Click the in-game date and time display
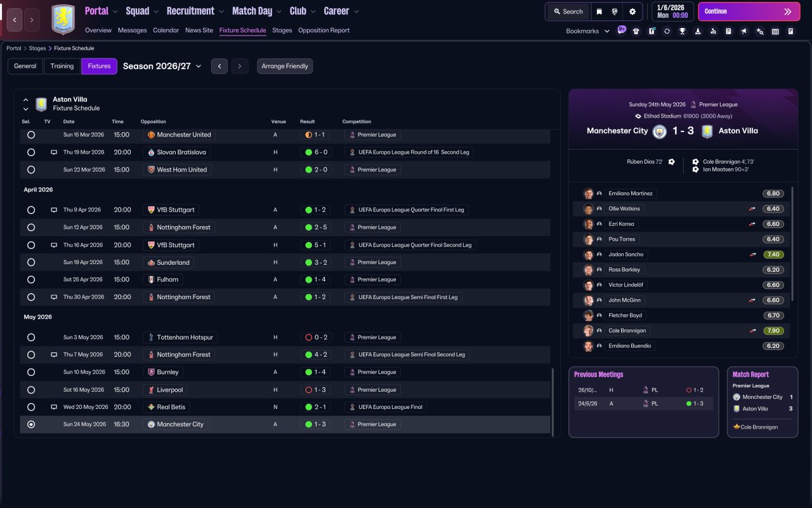The height and width of the screenshot is (508, 812). 672,11
